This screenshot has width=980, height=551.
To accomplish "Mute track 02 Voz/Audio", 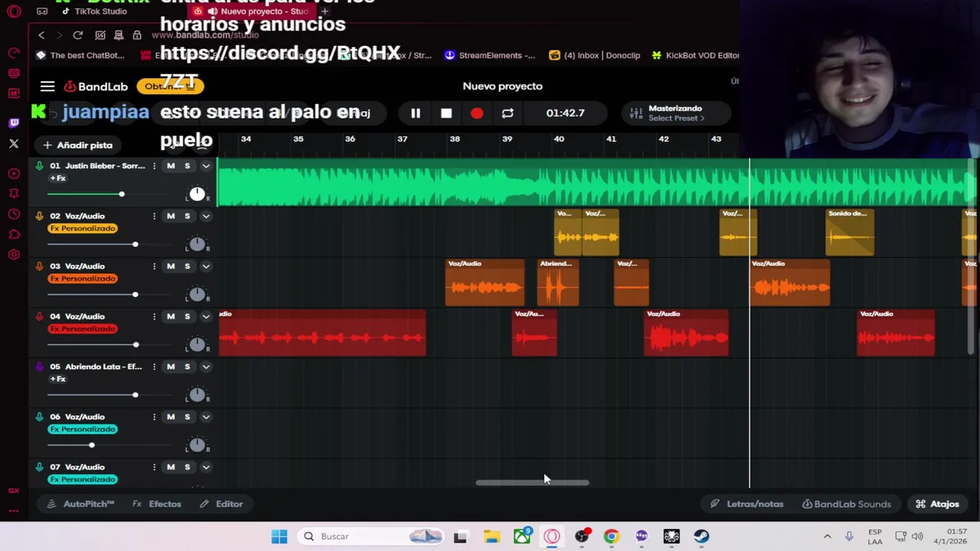I will pyautogui.click(x=171, y=216).
